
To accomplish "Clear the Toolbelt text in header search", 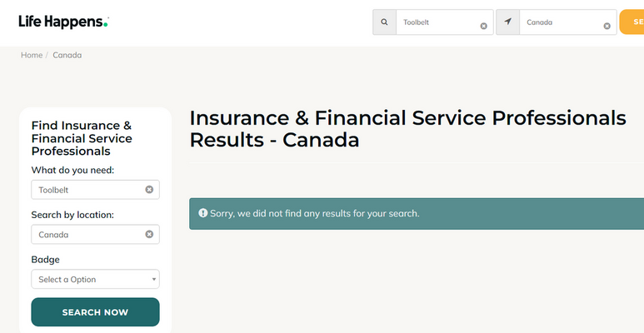I will pyautogui.click(x=483, y=26).
